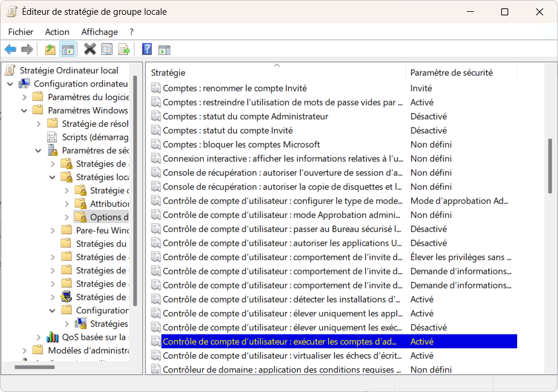Select 'Connexion interactive : afficher les informations' policy

pyautogui.click(x=283, y=159)
